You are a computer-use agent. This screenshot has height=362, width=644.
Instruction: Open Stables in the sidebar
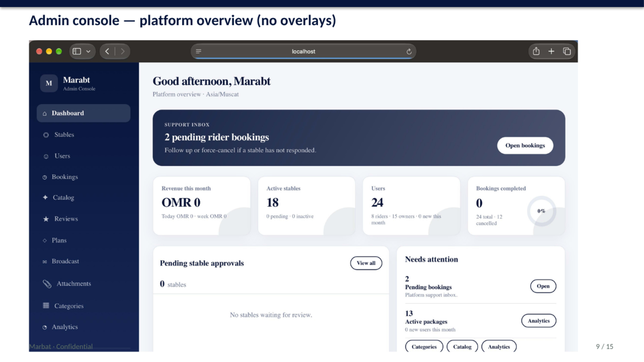click(64, 135)
